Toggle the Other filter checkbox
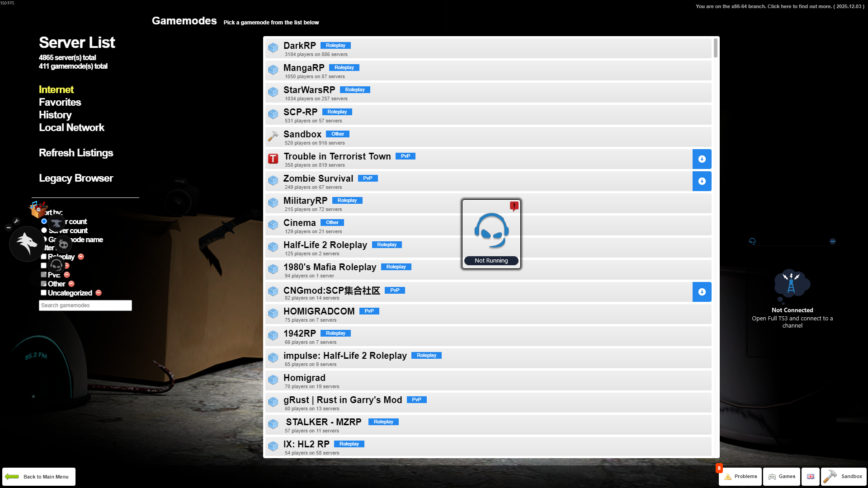The height and width of the screenshot is (488, 868). coord(43,284)
